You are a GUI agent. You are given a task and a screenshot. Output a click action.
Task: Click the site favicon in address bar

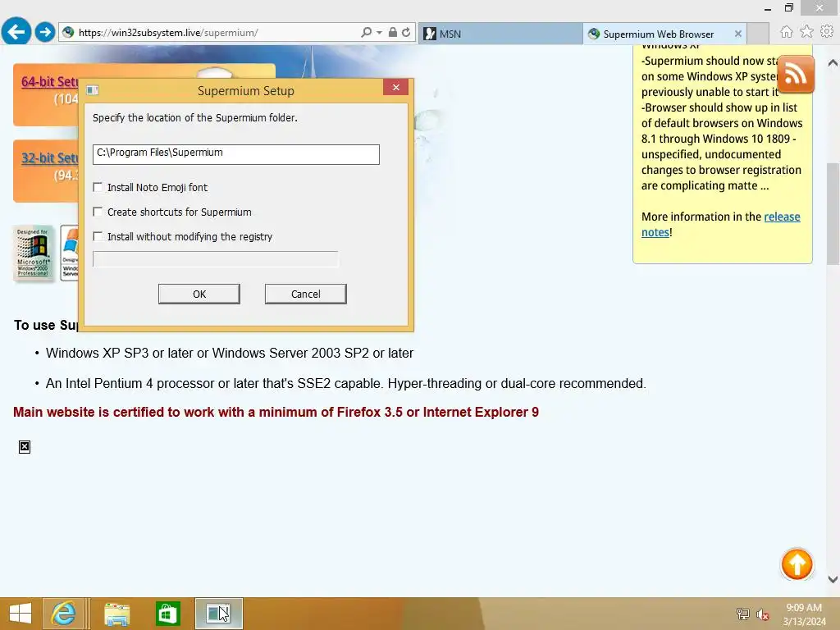coord(68,32)
